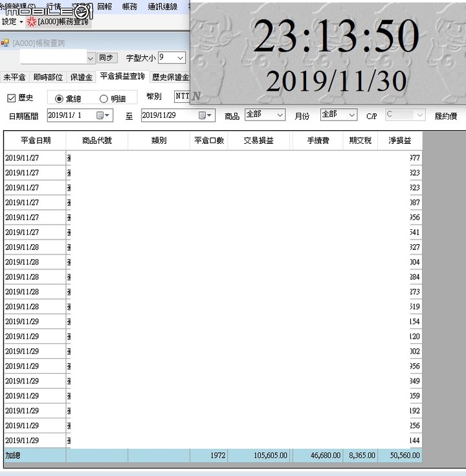Screen dimensions: 466x476
Task: Sort by the 交易損益 column header
Action: tap(258, 141)
